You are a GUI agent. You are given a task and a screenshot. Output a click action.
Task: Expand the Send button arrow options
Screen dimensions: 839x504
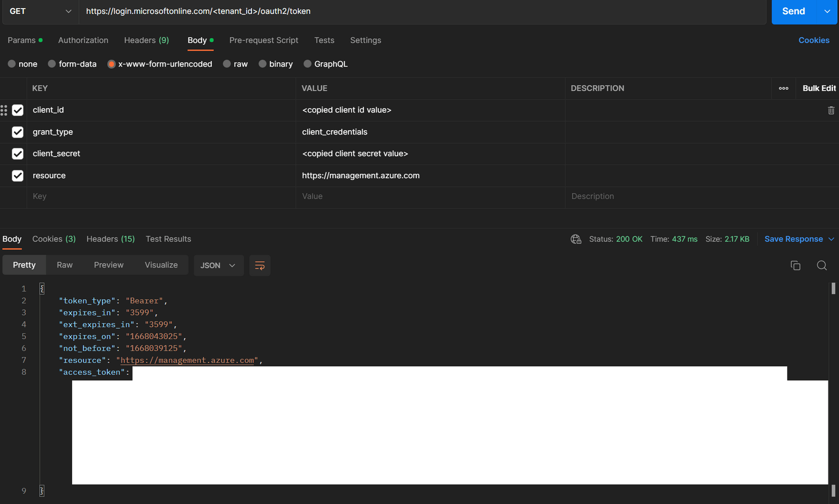coord(827,11)
